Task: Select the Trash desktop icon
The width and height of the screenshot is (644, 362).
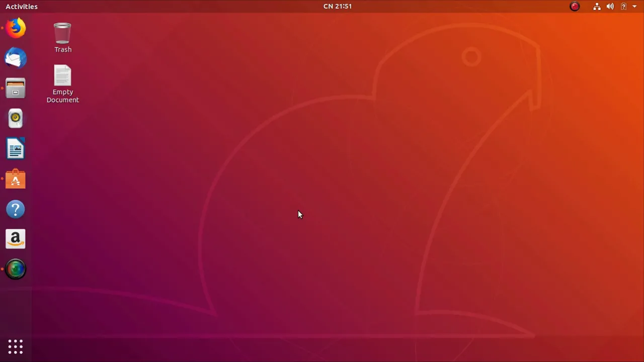Action: [x=63, y=38]
